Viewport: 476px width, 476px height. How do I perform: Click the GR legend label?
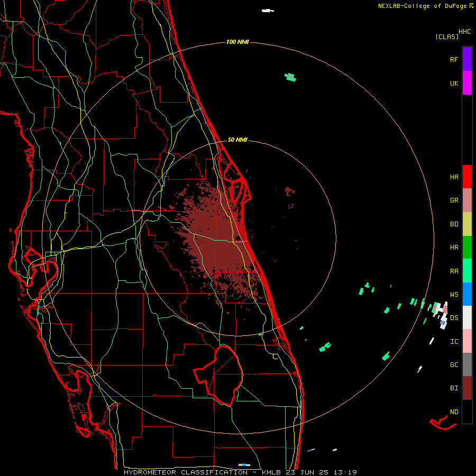[454, 200]
